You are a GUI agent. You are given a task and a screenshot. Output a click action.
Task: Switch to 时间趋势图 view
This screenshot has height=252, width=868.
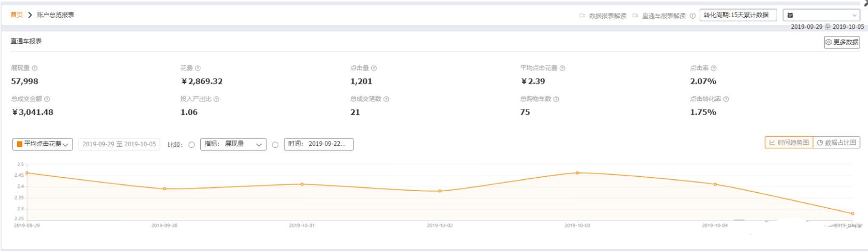point(789,143)
